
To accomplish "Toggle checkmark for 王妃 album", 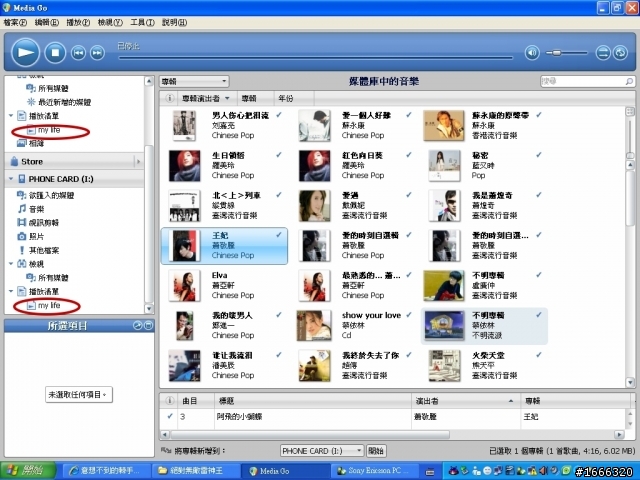I will 279,235.
